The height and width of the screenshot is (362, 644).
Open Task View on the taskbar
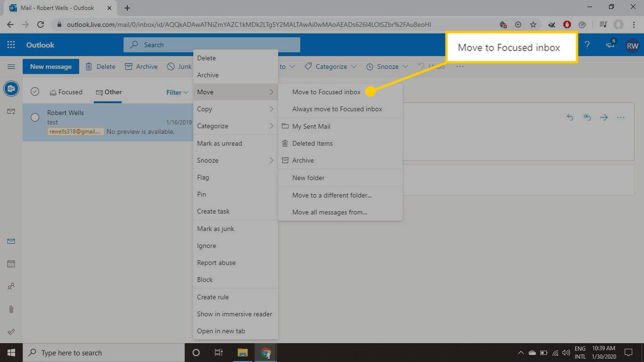pyautogui.click(x=219, y=353)
